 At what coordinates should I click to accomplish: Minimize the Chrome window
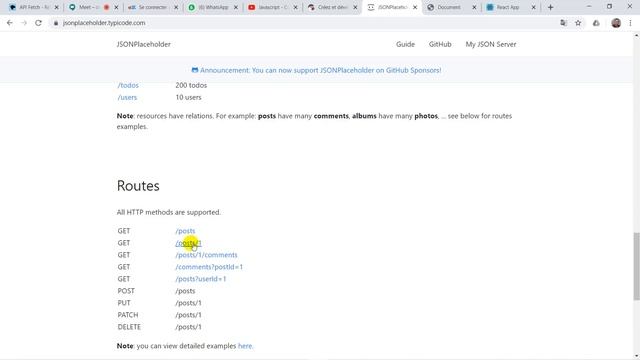pyautogui.click(x=589, y=7)
